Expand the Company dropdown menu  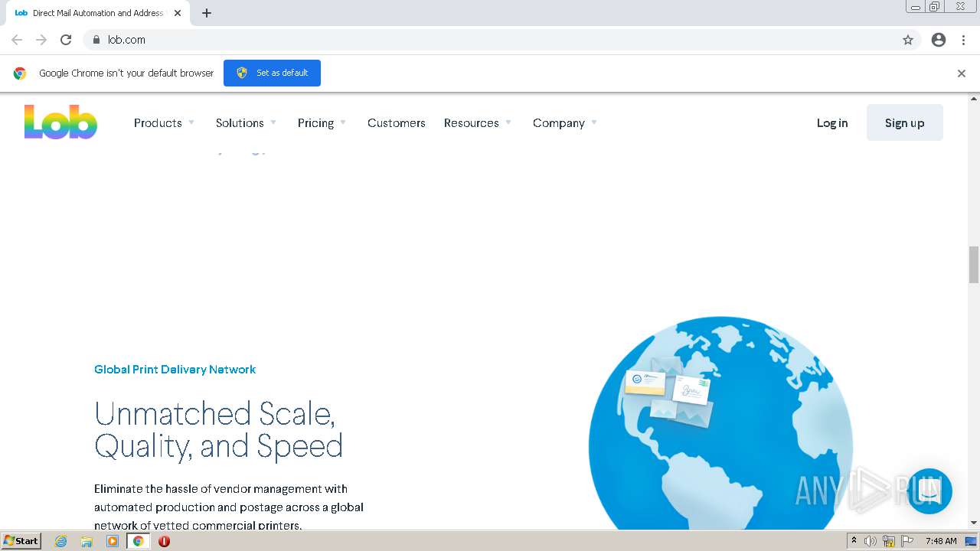click(x=565, y=122)
